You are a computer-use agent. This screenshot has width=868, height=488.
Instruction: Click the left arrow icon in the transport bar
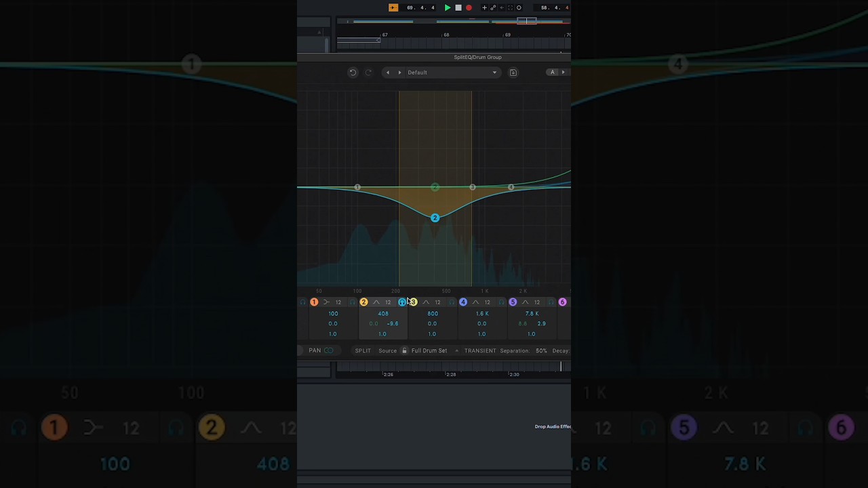click(x=502, y=7)
